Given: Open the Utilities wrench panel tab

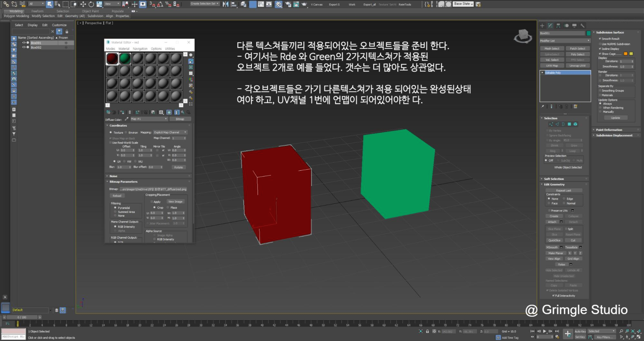Looking at the screenshot, I should pos(582,25).
